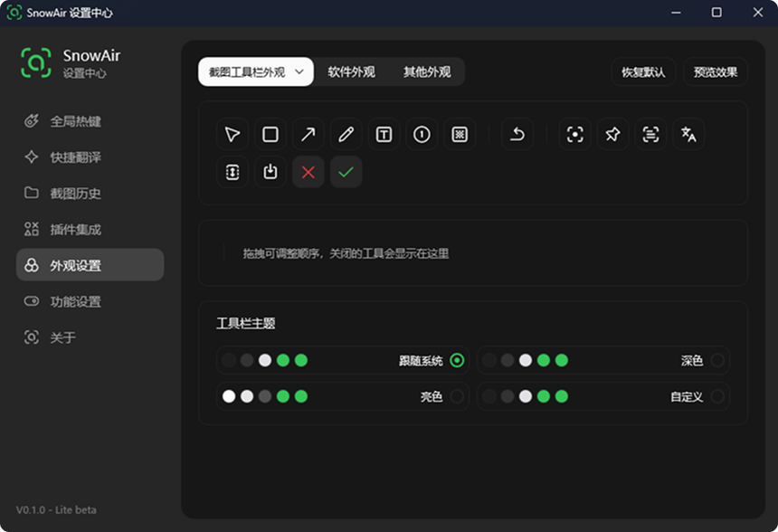
Task: Click white swatch in 亮色 row
Action: (x=229, y=396)
